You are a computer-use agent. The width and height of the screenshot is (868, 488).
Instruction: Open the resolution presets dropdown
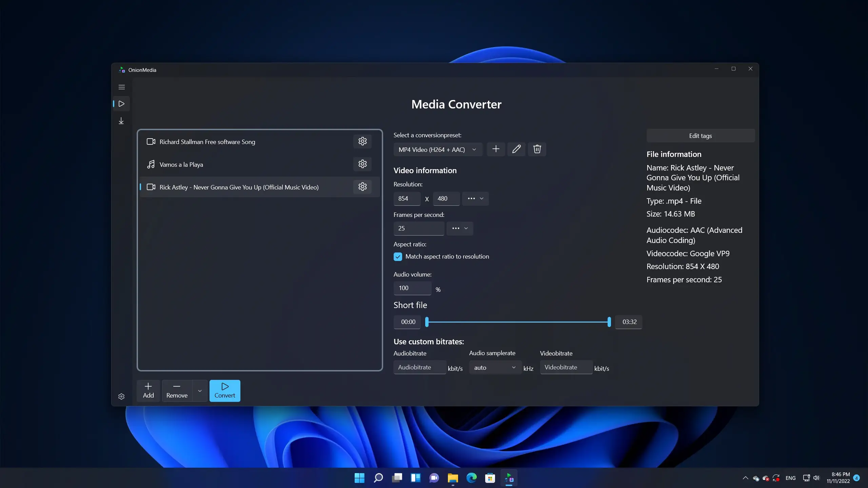pyautogui.click(x=475, y=199)
